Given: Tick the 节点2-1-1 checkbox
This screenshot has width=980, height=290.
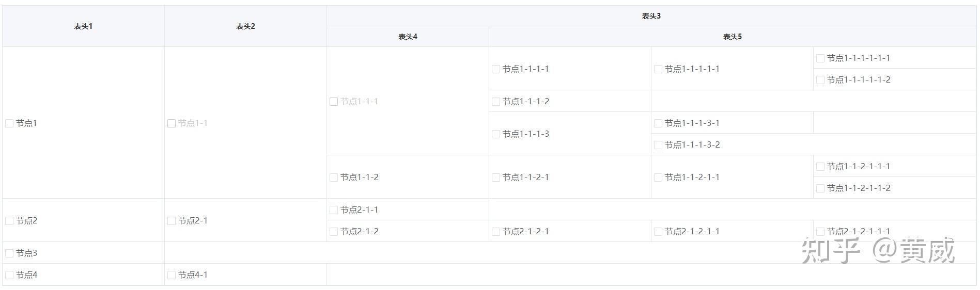Looking at the screenshot, I should (334, 210).
